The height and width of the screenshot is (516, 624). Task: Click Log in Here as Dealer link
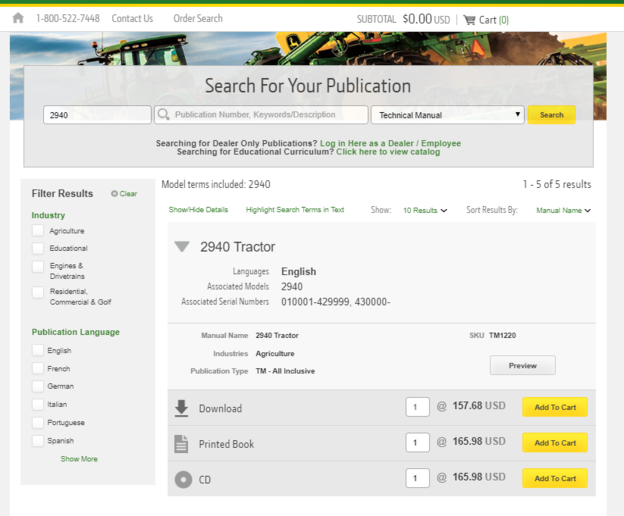click(x=390, y=143)
